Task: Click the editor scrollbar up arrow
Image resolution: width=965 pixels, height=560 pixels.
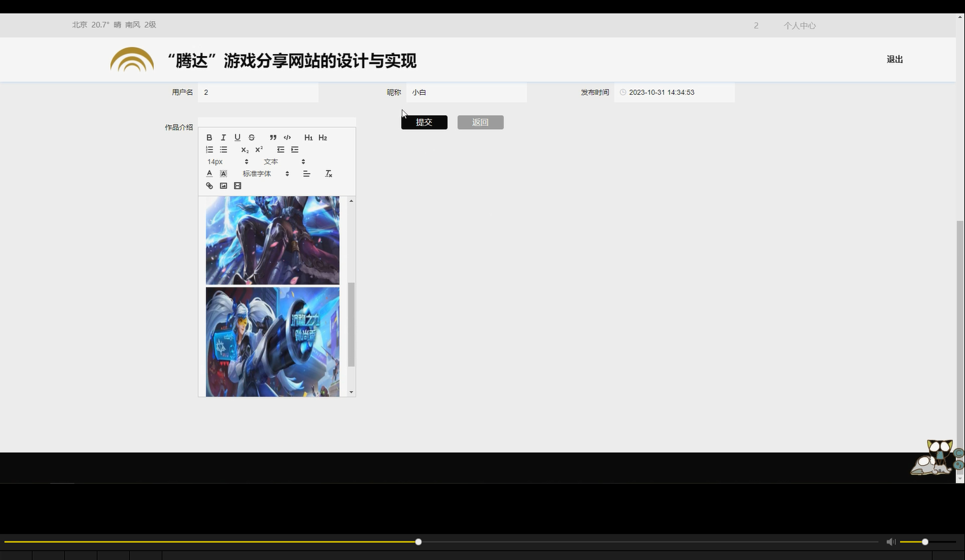Action: (351, 201)
